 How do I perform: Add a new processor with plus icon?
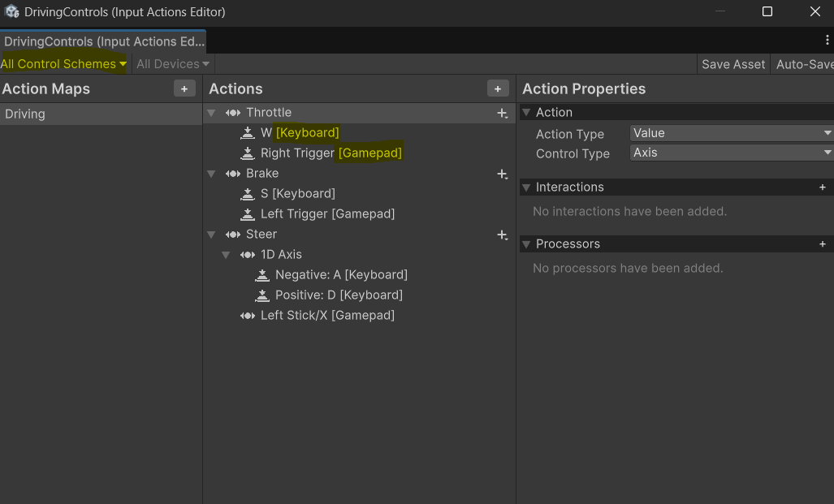[822, 244]
